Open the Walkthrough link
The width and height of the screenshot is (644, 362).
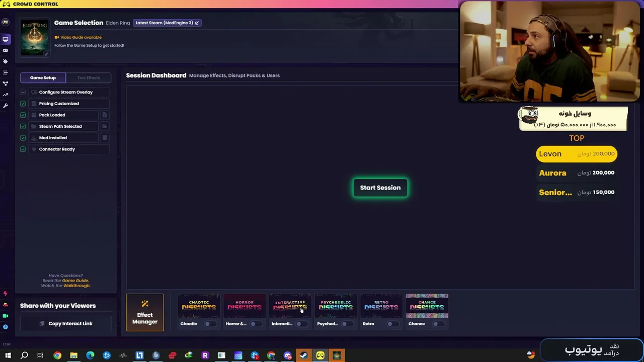click(x=76, y=286)
